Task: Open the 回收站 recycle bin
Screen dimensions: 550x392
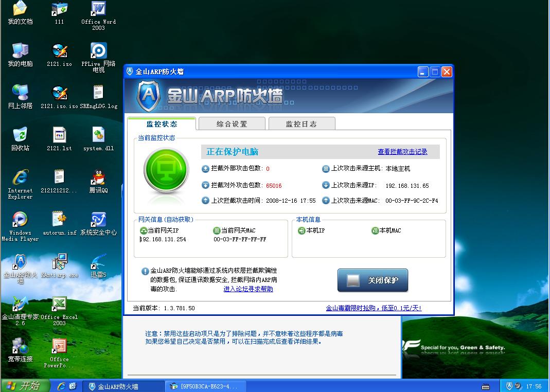Action: [20, 139]
